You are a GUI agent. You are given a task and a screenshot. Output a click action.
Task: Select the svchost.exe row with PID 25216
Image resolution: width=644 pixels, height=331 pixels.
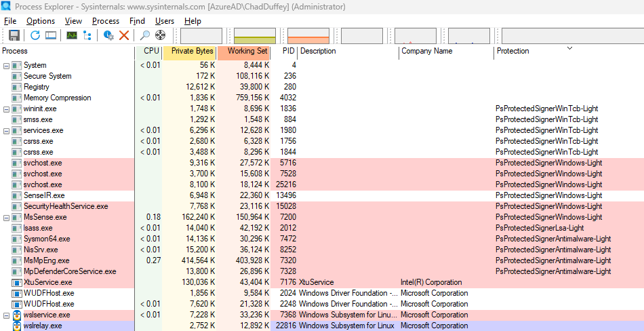(322, 184)
